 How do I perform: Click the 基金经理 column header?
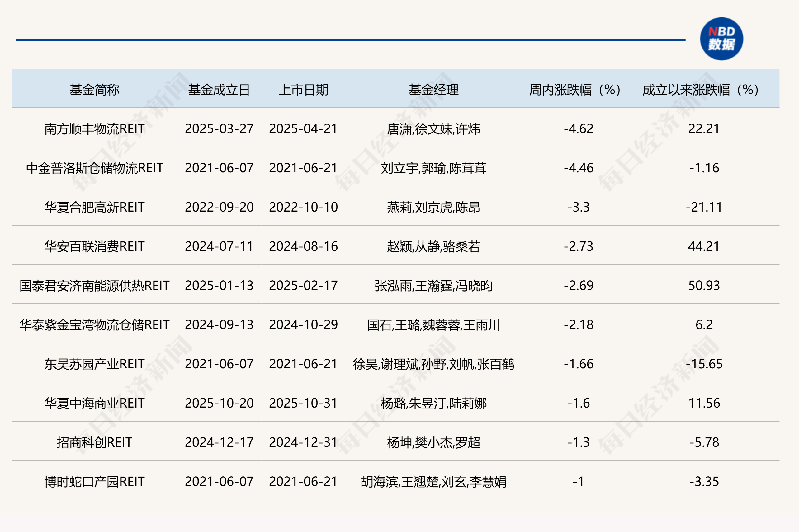coord(433,90)
